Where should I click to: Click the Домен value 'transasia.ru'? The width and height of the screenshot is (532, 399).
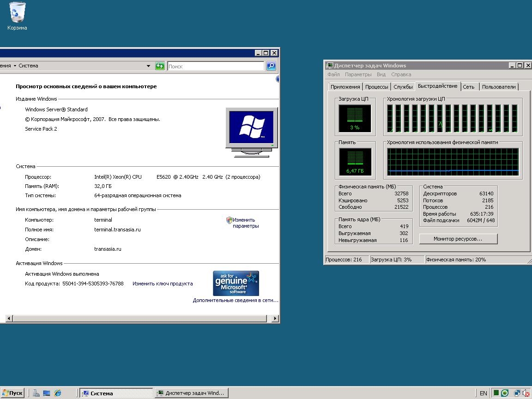click(108, 249)
